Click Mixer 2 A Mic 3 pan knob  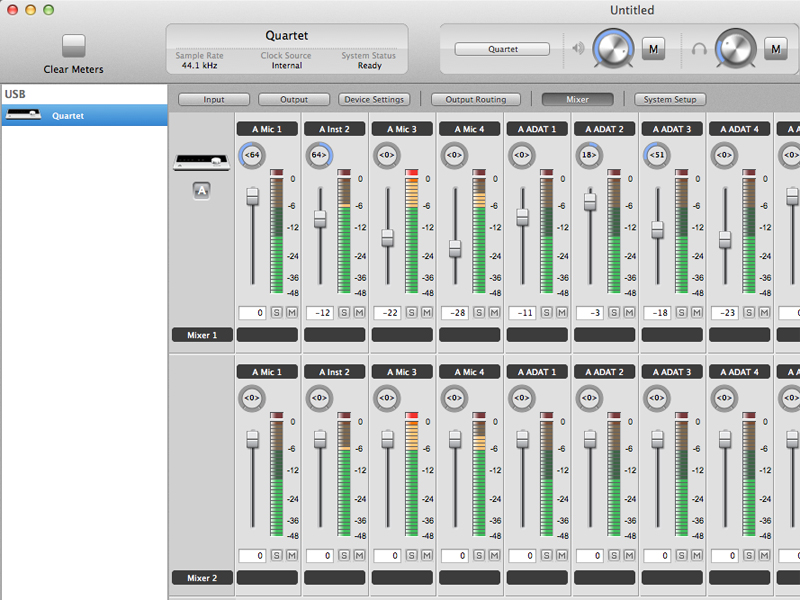point(387,398)
